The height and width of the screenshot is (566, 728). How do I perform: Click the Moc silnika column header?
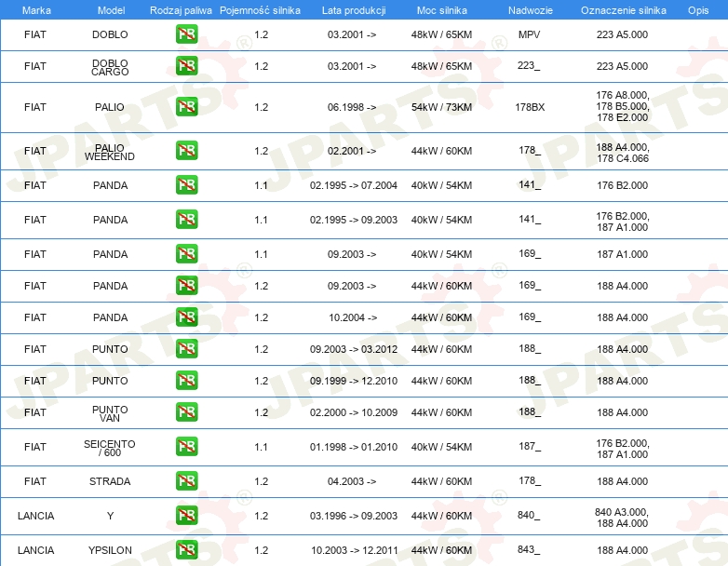pyautogui.click(x=441, y=10)
